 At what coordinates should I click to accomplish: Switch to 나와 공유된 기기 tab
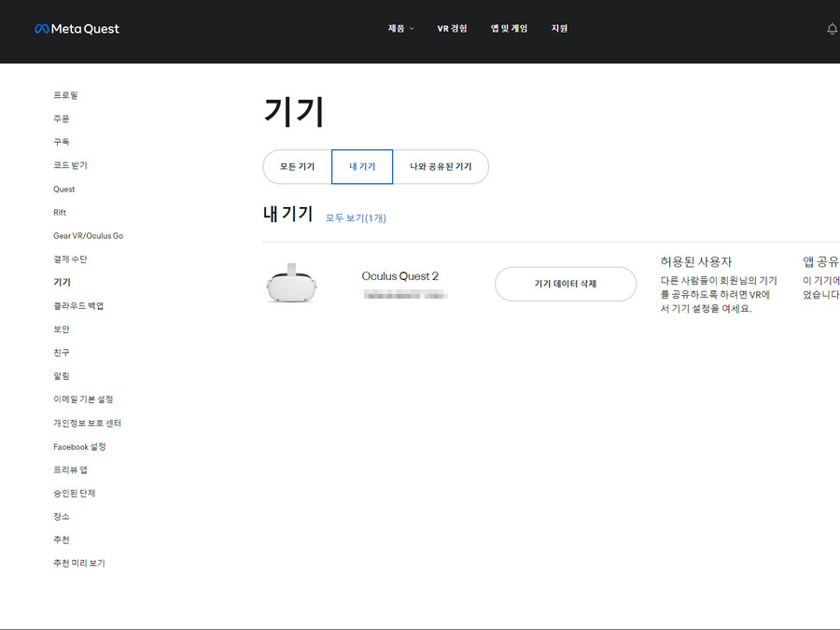coord(441,167)
